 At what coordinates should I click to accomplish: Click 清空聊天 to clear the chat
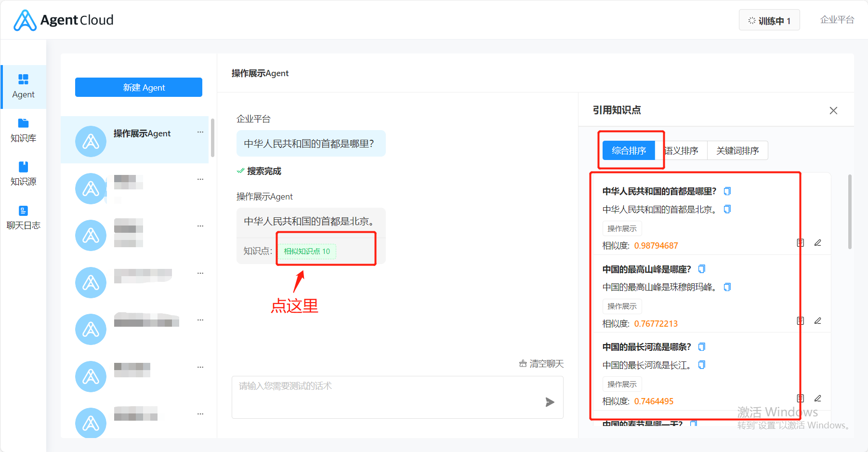[x=541, y=364]
